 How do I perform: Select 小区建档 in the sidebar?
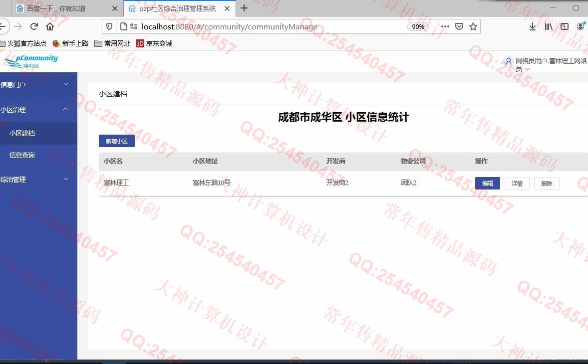click(x=38, y=133)
